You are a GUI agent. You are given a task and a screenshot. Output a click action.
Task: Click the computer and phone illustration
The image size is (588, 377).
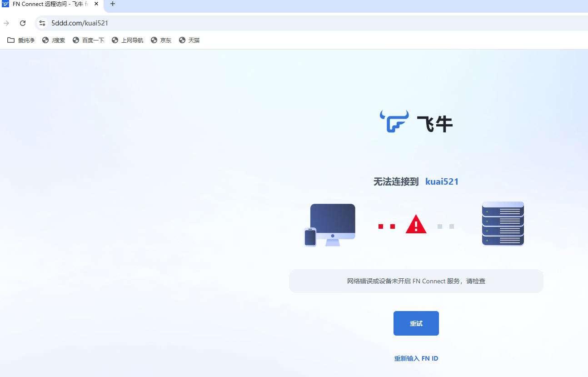(329, 225)
